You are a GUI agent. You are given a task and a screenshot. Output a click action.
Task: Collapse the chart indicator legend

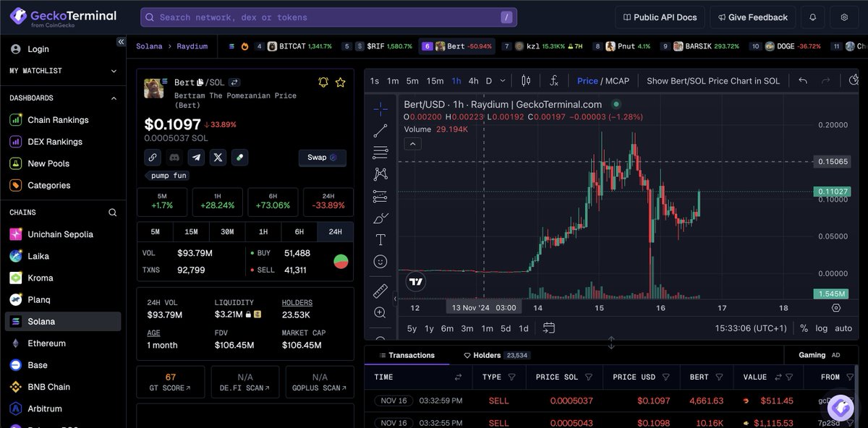point(412,144)
